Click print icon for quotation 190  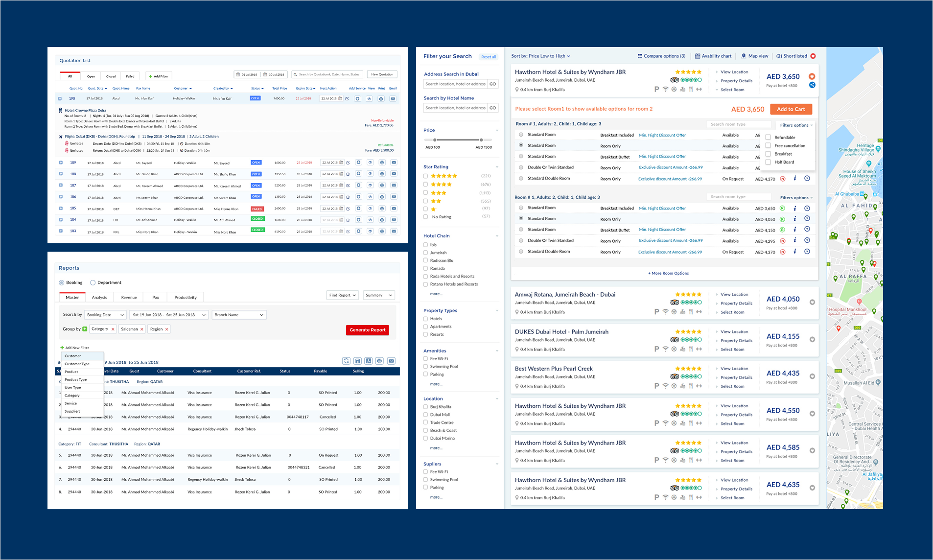(381, 99)
